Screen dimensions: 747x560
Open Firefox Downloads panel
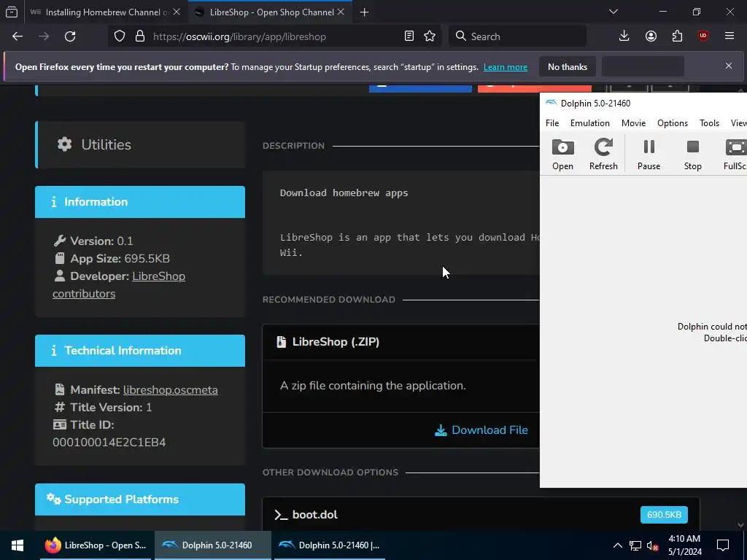[x=624, y=36]
